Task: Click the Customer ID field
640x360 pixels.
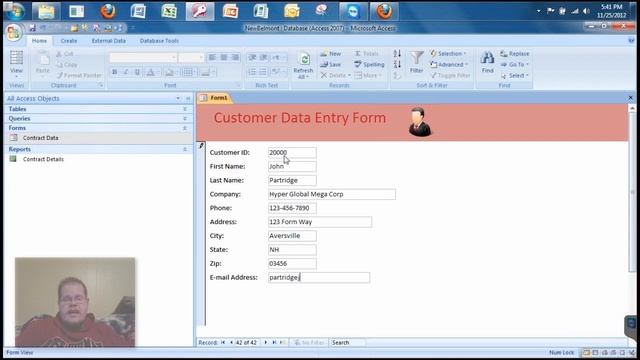Action: click(x=292, y=152)
